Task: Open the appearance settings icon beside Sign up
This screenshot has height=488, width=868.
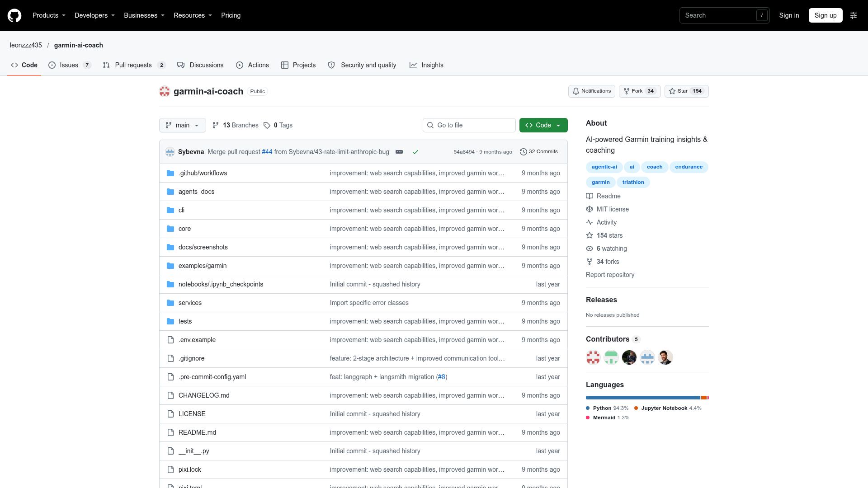Action: click(854, 15)
